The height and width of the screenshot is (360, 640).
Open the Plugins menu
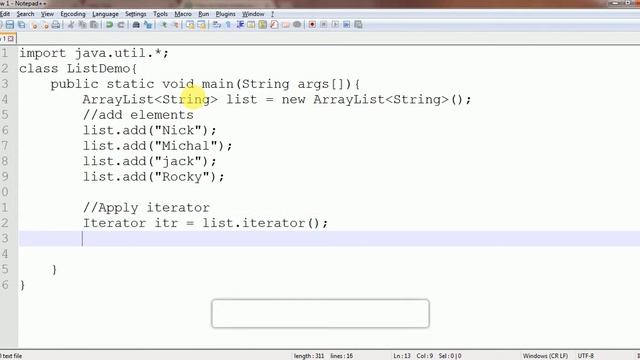[225, 14]
